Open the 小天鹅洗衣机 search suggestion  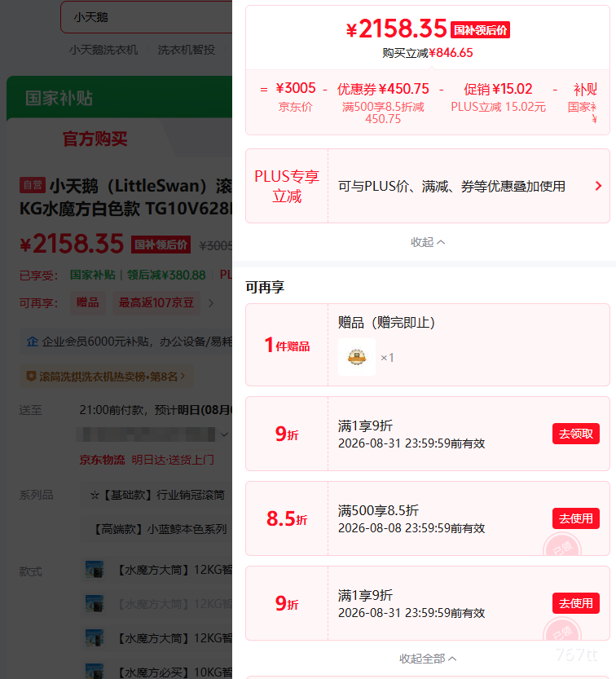coord(103,50)
